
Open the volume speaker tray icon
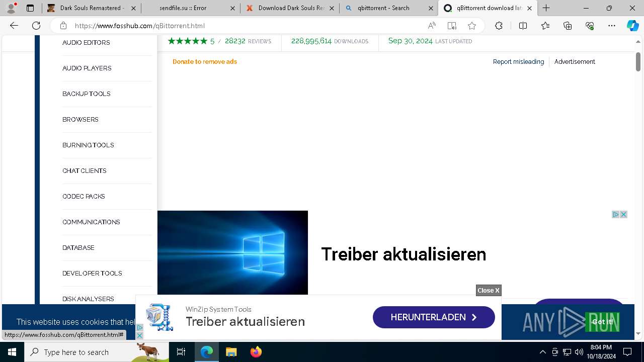coord(579,352)
